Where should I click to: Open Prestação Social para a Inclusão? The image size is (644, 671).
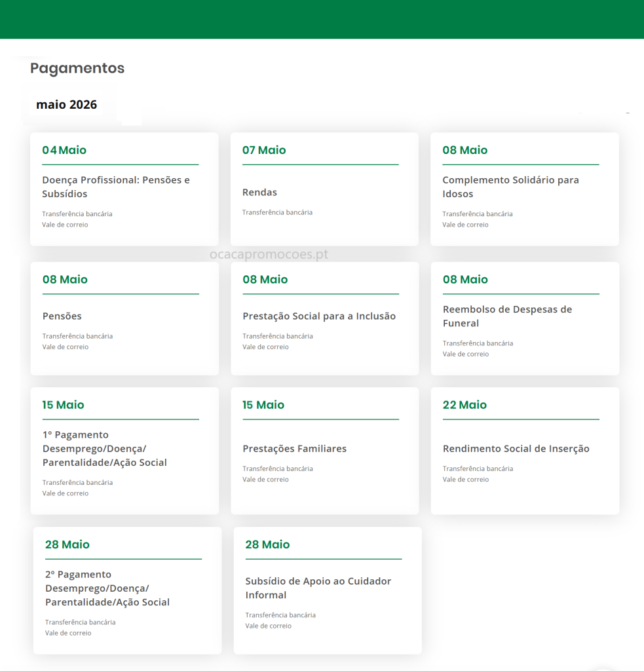pyautogui.click(x=319, y=316)
